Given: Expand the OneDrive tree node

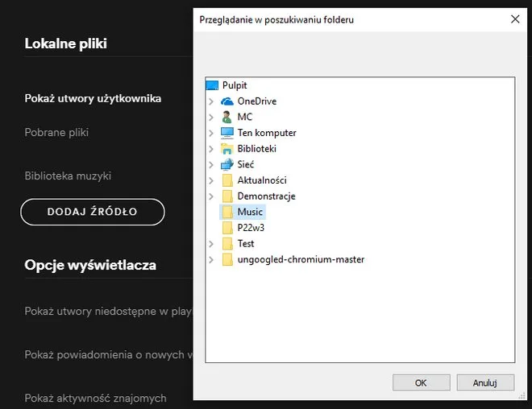Looking at the screenshot, I should 211,101.
